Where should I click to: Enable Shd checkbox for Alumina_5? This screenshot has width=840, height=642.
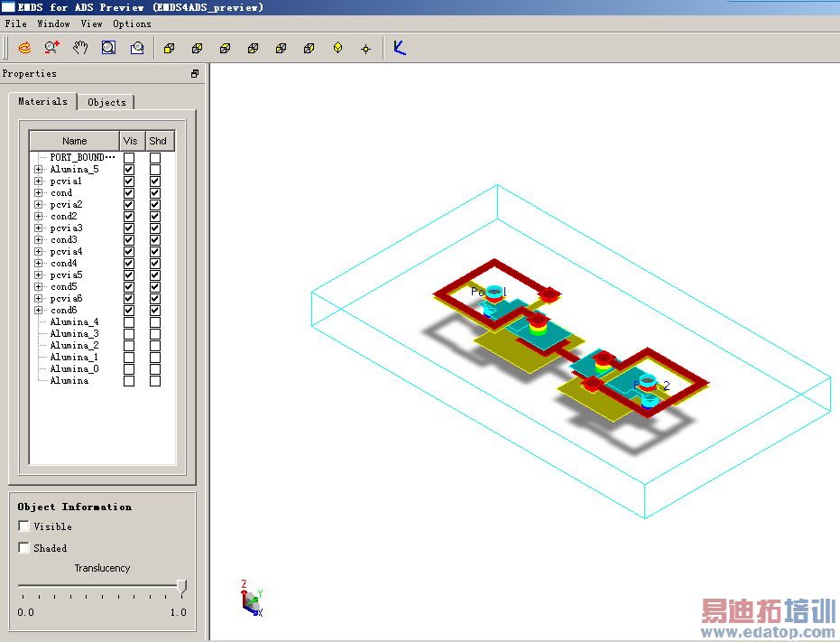tap(155, 170)
